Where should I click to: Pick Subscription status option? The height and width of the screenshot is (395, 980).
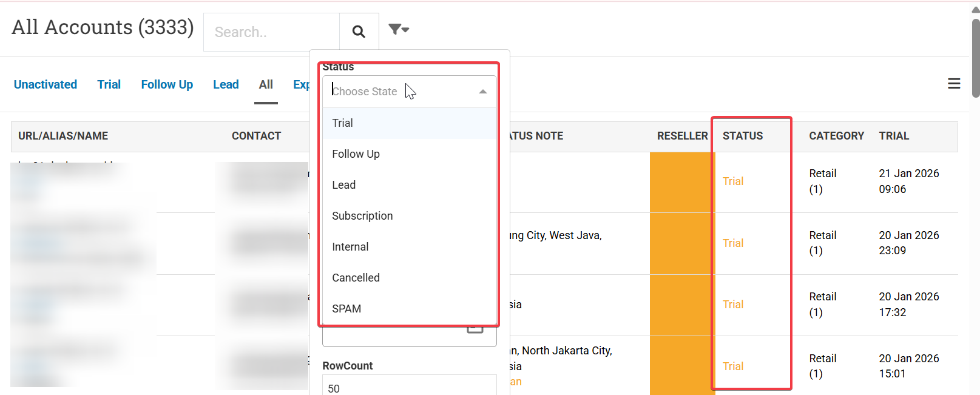[362, 216]
